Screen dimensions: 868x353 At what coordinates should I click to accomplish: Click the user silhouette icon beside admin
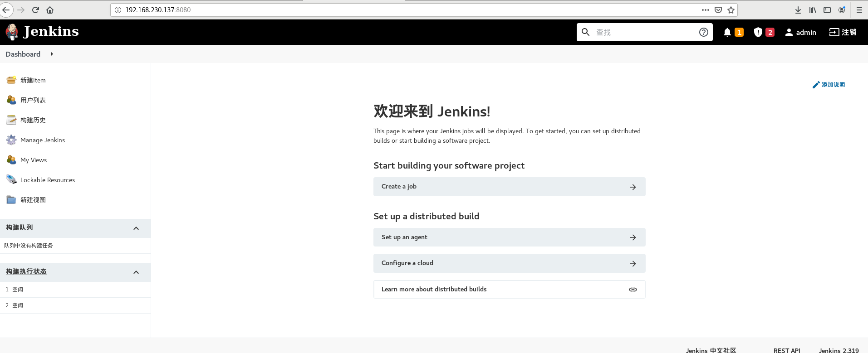789,32
